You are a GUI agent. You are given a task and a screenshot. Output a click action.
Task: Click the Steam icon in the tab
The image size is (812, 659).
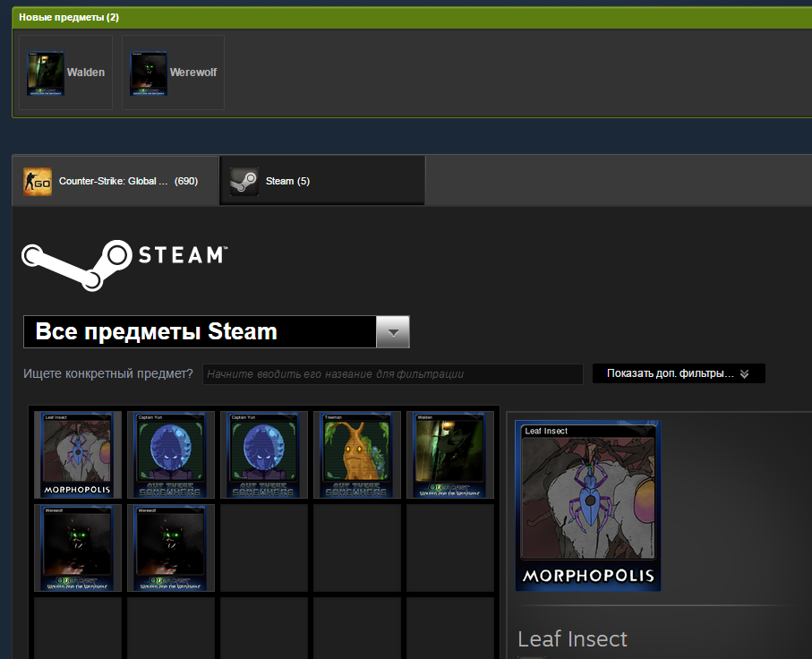tap(244, 181)
